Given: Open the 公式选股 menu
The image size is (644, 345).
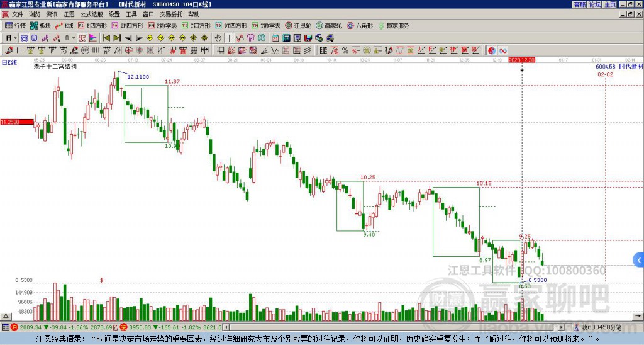Looking at the screenshot, I should (x=91, y=14).
